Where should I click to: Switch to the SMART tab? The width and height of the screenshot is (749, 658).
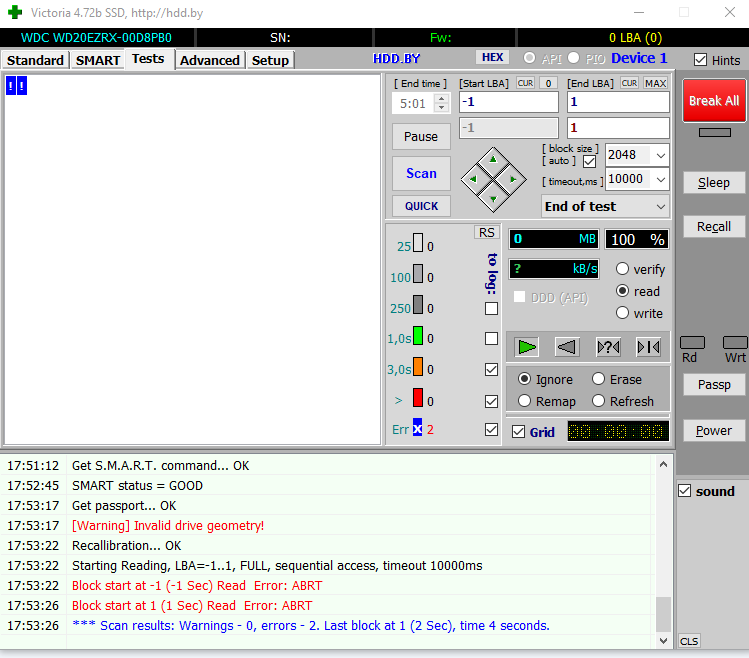tap(98, 60)
